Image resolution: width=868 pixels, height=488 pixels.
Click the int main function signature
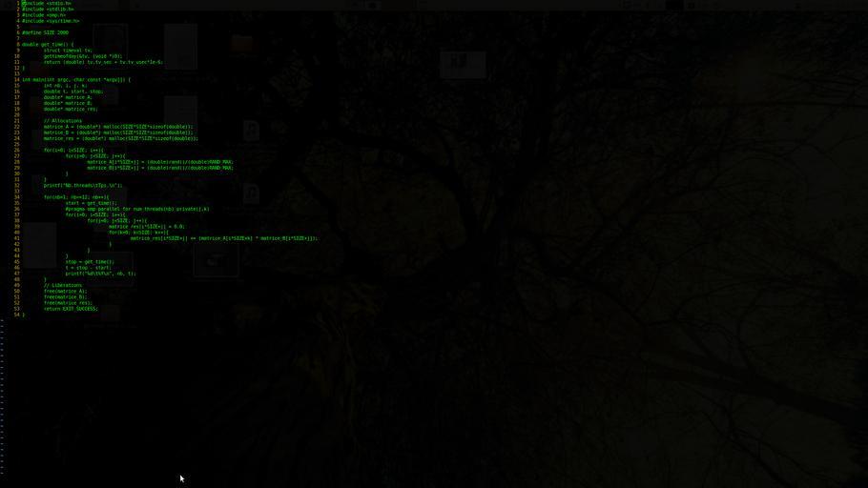[x=76, y=80]
